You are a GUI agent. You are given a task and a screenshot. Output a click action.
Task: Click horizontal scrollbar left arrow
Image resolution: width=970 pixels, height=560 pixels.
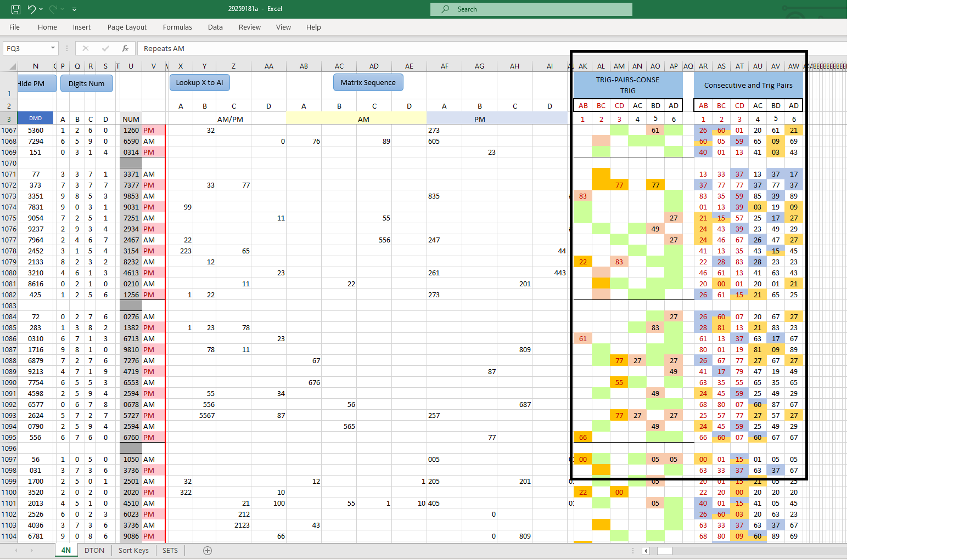pos(646,551)
